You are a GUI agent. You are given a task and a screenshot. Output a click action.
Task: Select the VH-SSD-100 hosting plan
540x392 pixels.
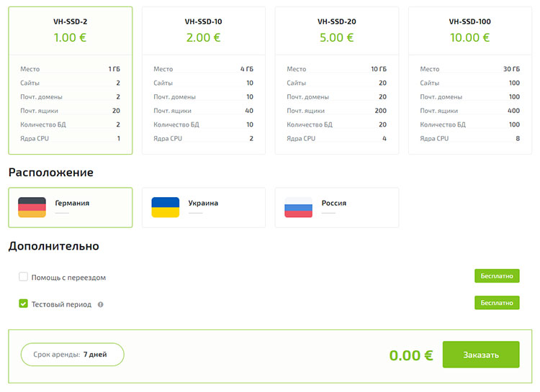[x=469, y=81]
